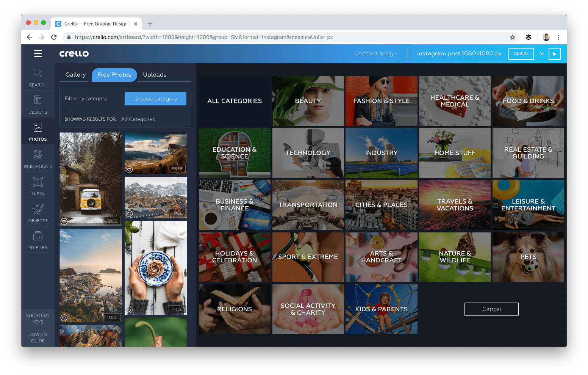Viewport: 588px width, 375px height.
Task: Toggle heart on hands holding plate photo
Action: pos(129,310)
